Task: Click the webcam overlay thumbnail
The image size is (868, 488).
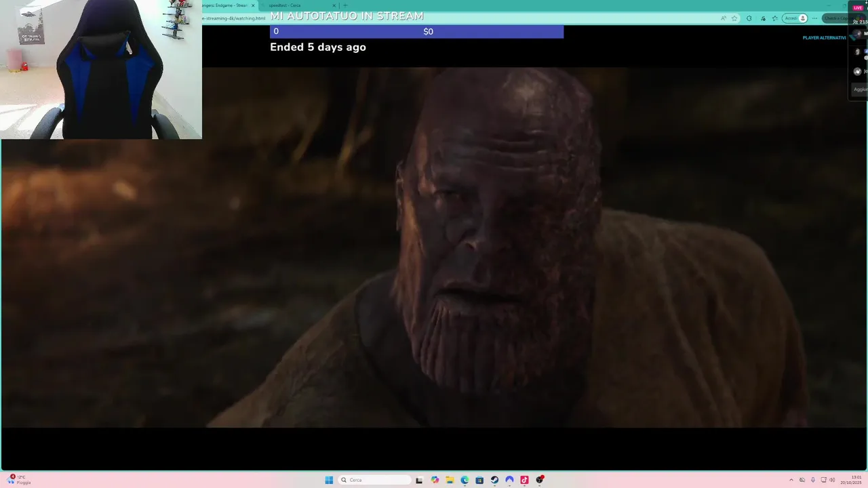Action: click(x=101, y=69)
